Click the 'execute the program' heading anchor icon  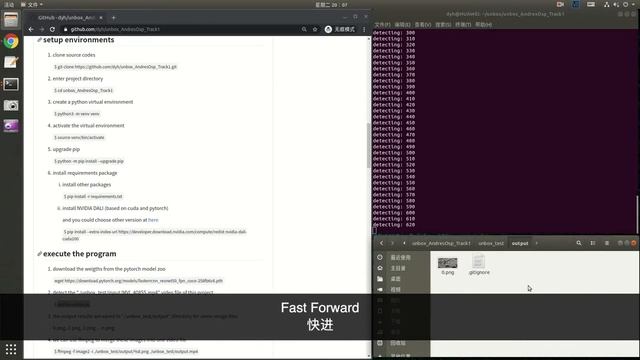coord(40,254)
